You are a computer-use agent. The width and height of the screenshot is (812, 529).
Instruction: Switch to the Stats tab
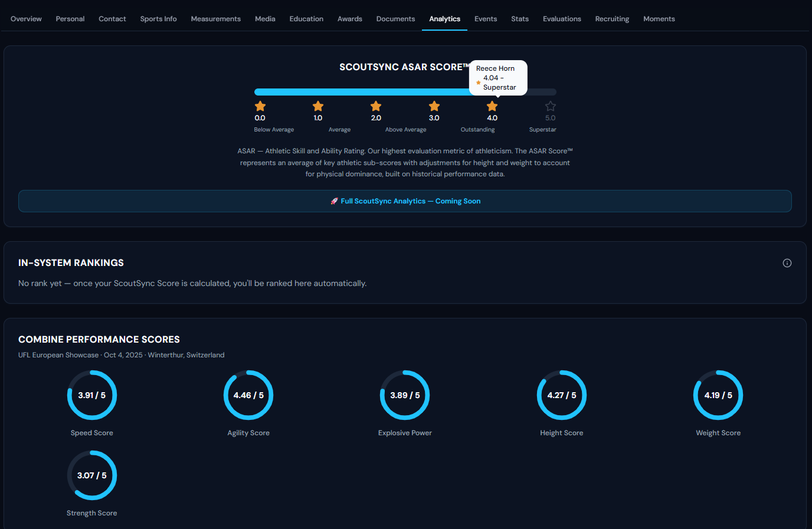pyautogui.click(x=520, y=19)
